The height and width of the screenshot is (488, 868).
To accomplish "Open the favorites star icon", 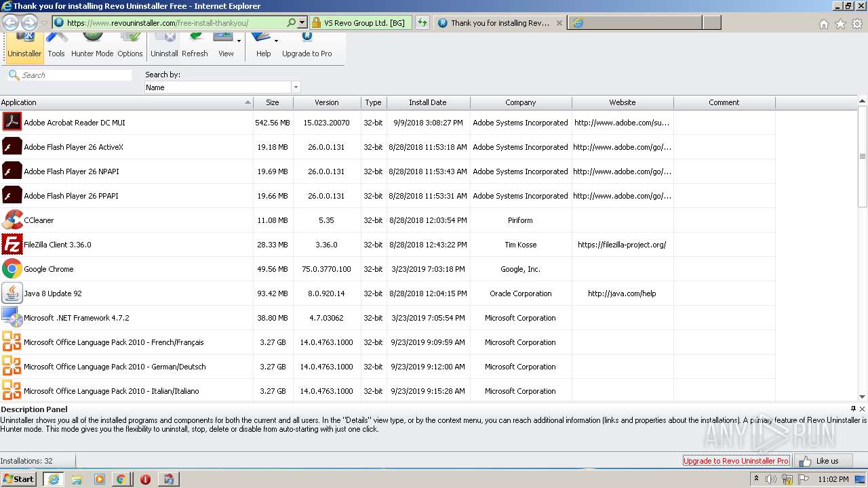I will click(x=840, y=24).
